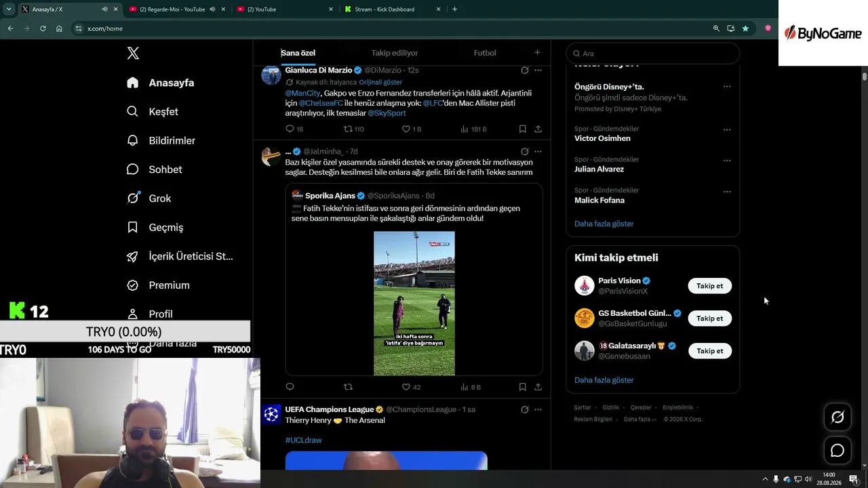The height and width of the screenshot is (488, 868).
Task: Bookmark the Jalminha_ post
Action: pyautogui.click(x=522, y=387)
